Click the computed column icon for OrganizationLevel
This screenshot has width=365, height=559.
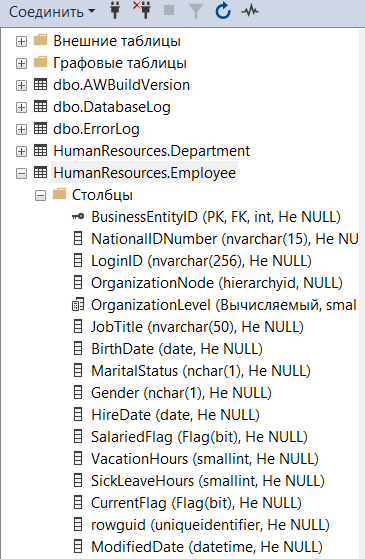78,305
